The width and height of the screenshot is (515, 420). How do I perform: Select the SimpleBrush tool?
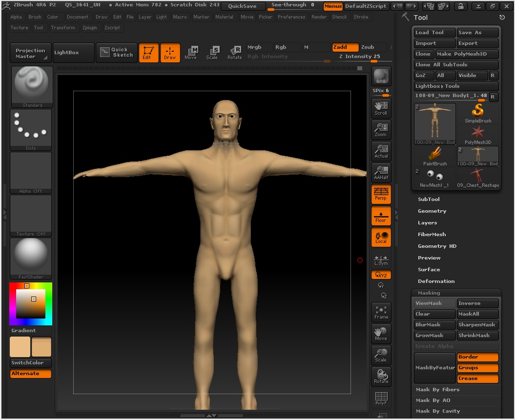[478, 113]
